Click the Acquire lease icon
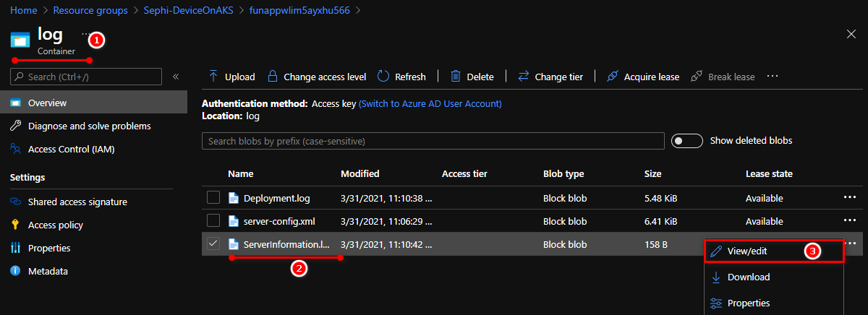 [613, 77]
